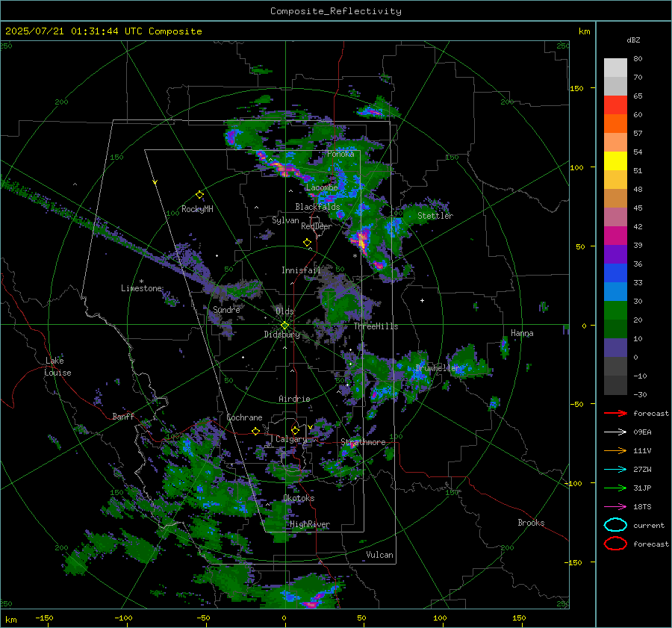This screenshot has height=628, width=672.
Task: Click the red forecast arrow in legend
Action: tap(615, 413)
